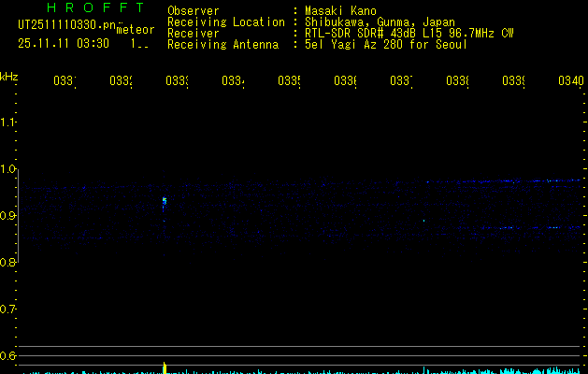Click the HROFFT title text
588x374 pixels.
tap(95, 7)
